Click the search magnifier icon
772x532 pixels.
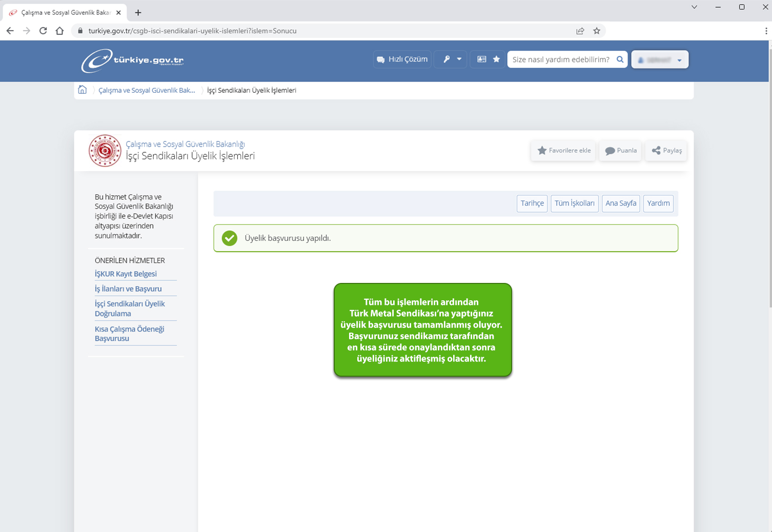620,59
